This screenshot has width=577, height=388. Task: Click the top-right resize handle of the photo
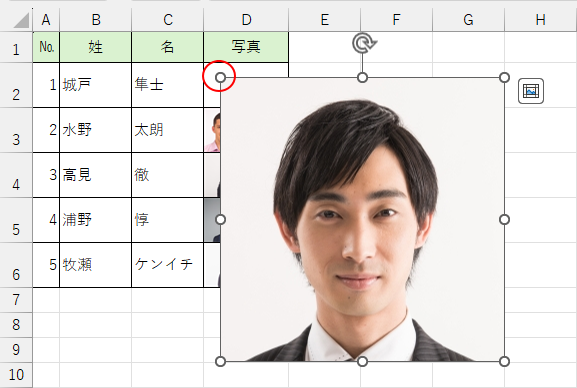[x=505, y=77]
